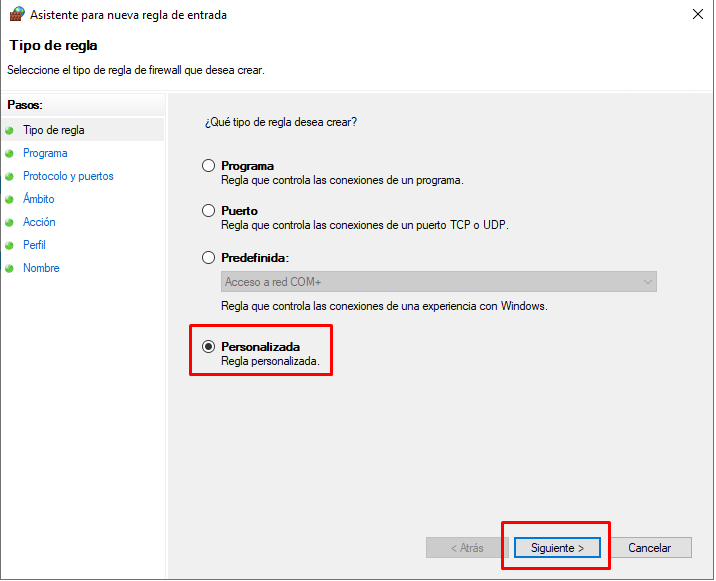Click green bullet beside Ámbito step
716x581 pixels.
(x=9, y=200)
